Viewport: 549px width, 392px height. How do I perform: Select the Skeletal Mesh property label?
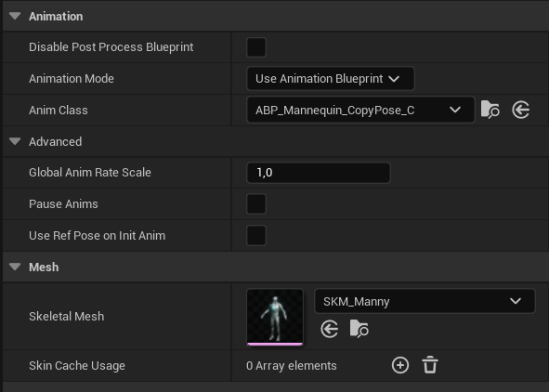67,317
